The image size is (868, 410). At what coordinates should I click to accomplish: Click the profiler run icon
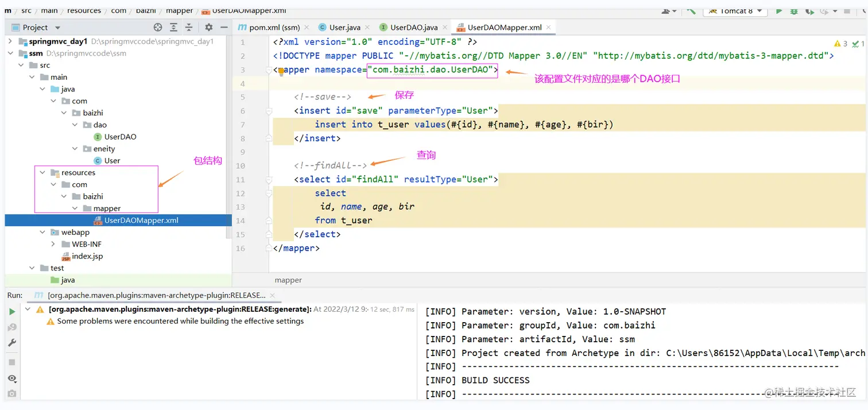click(824, 10)
